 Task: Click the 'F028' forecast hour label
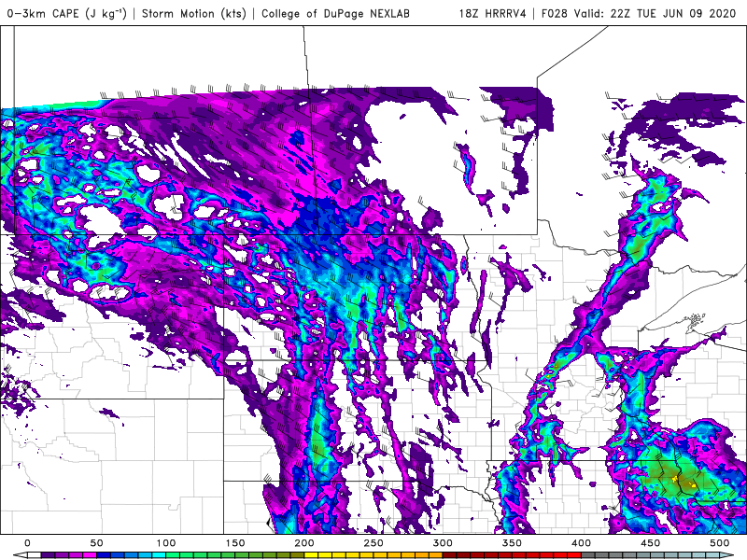point(555,13)
